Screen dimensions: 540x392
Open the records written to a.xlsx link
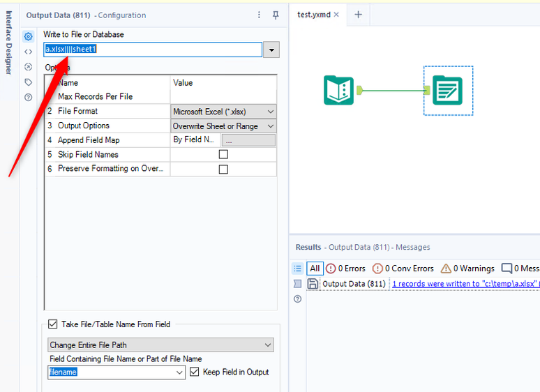465,284
